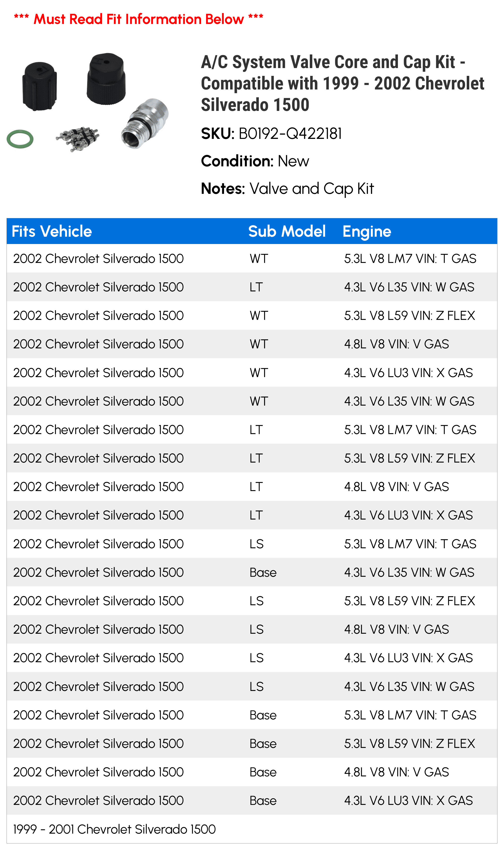Select first WT row 4.8L V8 VIN: V
Screen dimensions: 504x850
pos(252,344)
